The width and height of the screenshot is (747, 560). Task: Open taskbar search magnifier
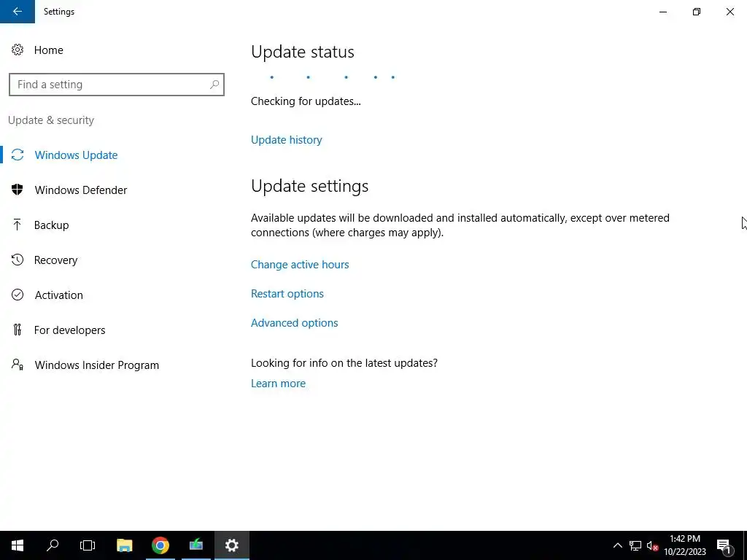click(53, 545)
